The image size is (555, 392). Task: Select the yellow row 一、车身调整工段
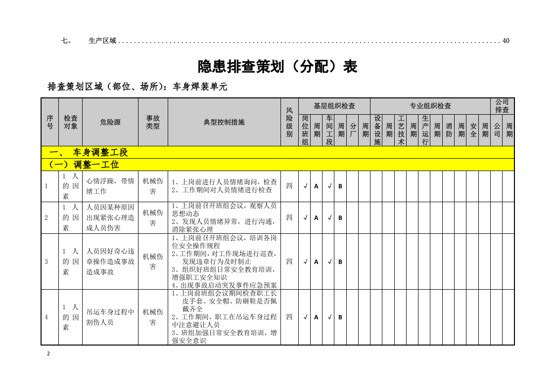pos(277,152)
